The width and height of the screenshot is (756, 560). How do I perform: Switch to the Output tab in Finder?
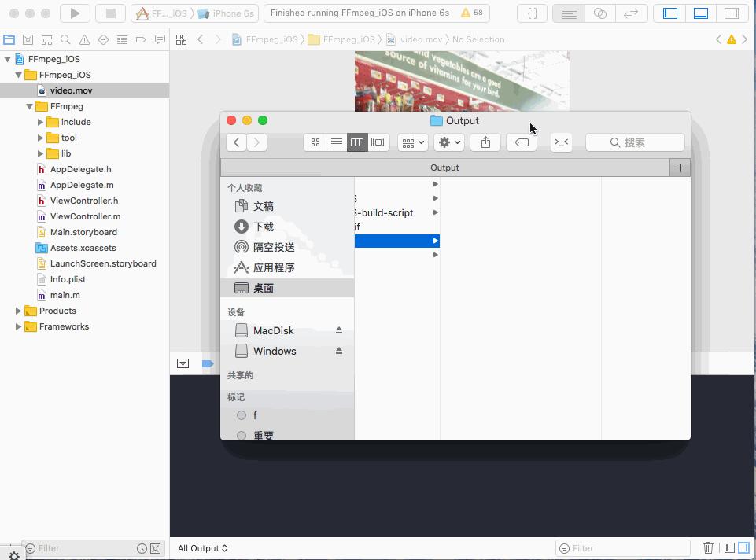point(444,168)
